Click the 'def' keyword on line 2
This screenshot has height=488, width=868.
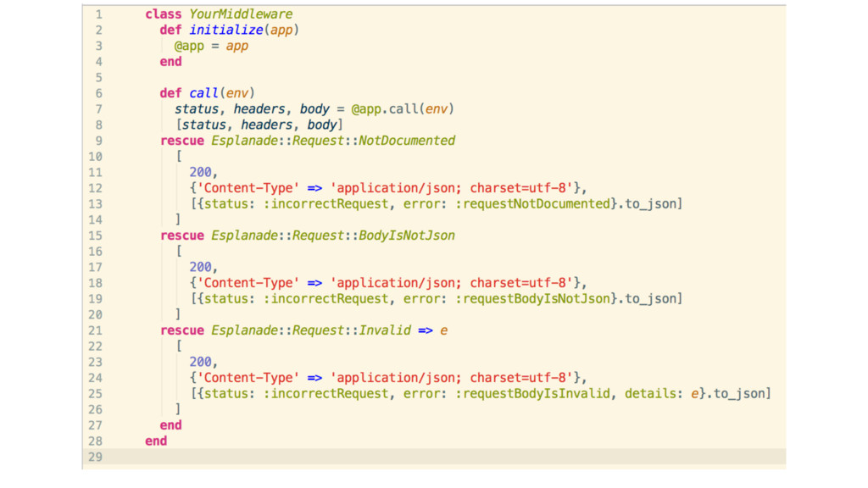[170, 30]
